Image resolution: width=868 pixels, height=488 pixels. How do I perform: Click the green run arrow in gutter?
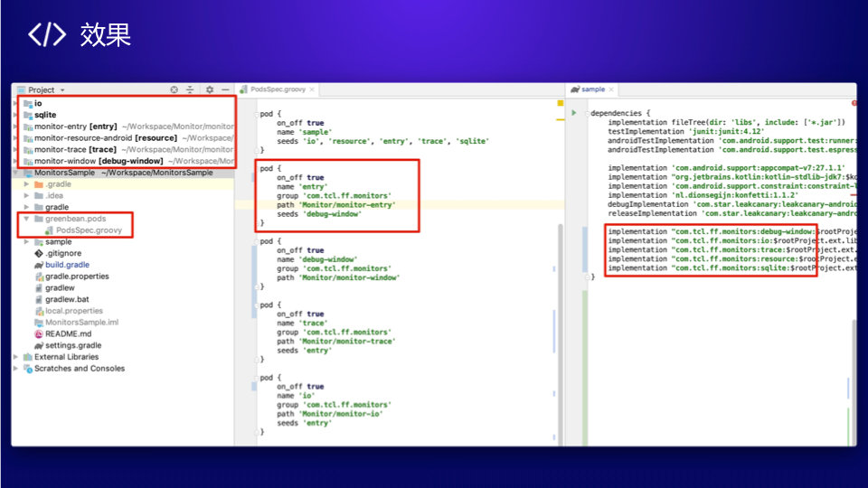coord(574,113)
